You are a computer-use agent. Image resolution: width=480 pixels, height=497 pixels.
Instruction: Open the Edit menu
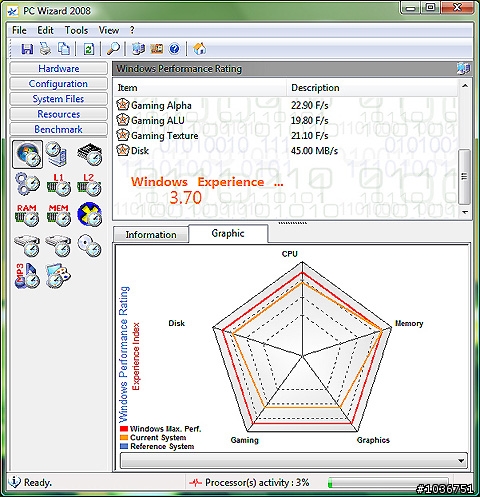pos(45,30)
